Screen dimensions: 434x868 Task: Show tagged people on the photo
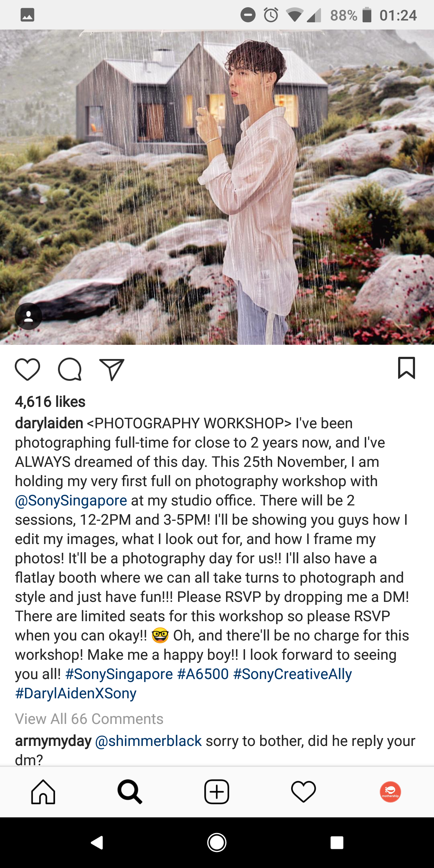[x=29, y=316]
